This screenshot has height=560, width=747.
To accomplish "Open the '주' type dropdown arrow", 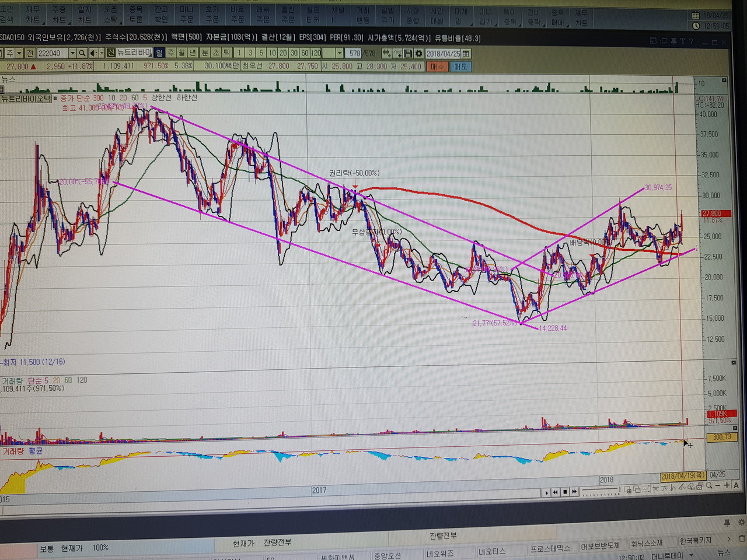I will 20,53.
